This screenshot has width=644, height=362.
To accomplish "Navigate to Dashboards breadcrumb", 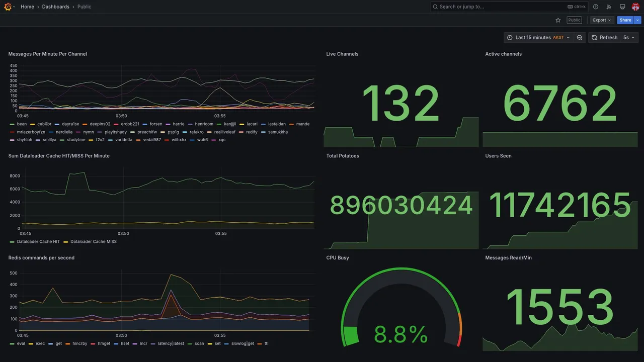I will coord(56,7).
